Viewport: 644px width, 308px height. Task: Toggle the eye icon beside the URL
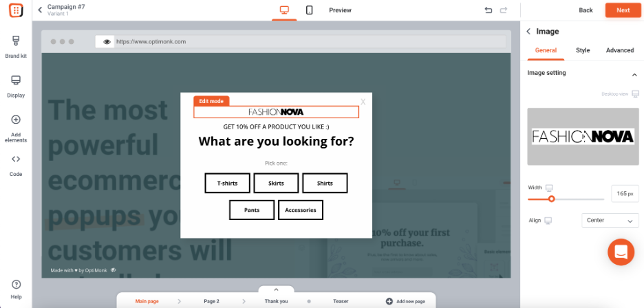click(x=107, y=41)
